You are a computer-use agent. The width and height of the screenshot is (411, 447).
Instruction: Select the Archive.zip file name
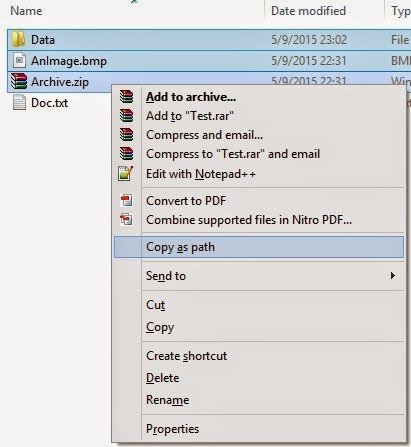click(60, 82)
